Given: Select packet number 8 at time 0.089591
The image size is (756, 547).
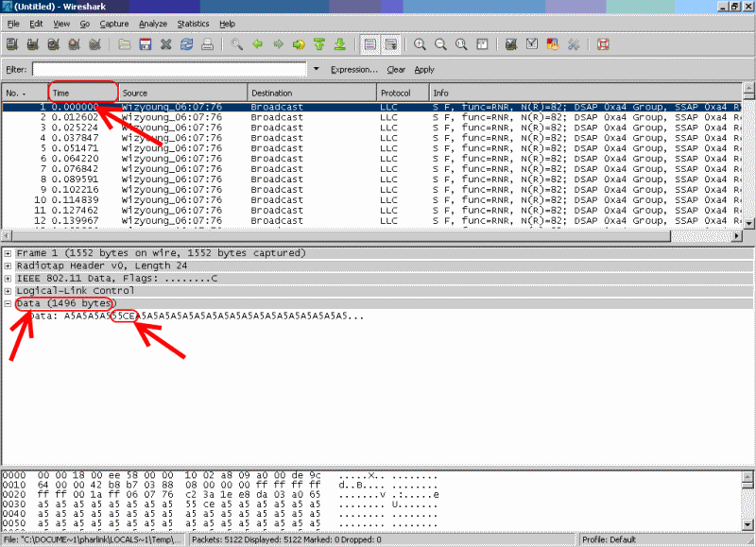Looking at the screenshot, I should [x=371, y=179].
